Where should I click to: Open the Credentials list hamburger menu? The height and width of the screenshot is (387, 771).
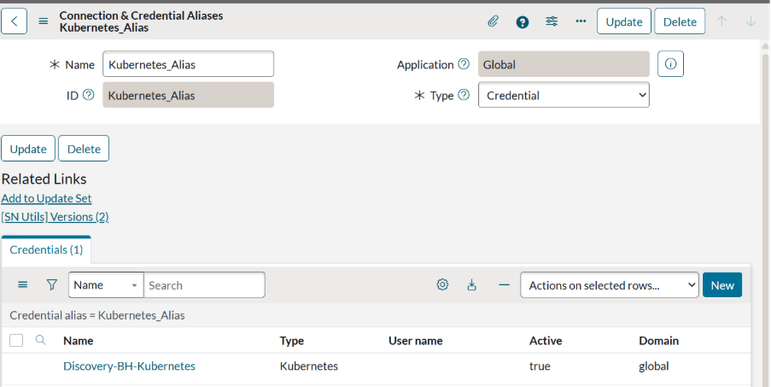23,285
